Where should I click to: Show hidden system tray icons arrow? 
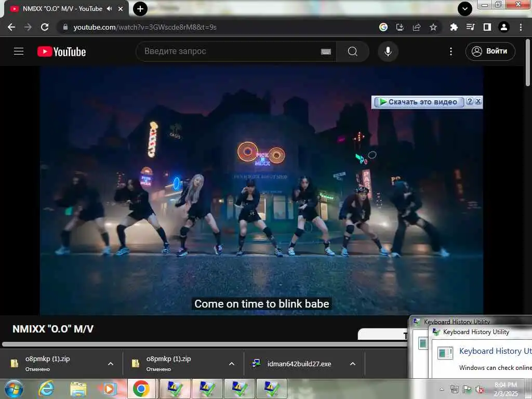point(442,390)
